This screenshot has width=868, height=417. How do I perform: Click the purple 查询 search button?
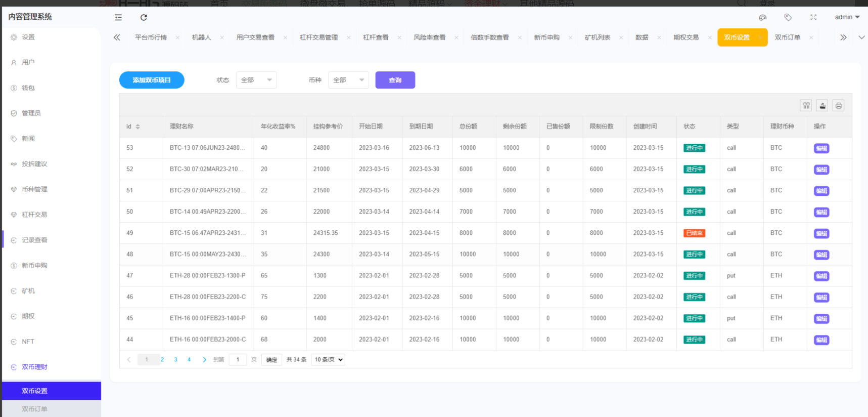(395, 80)
